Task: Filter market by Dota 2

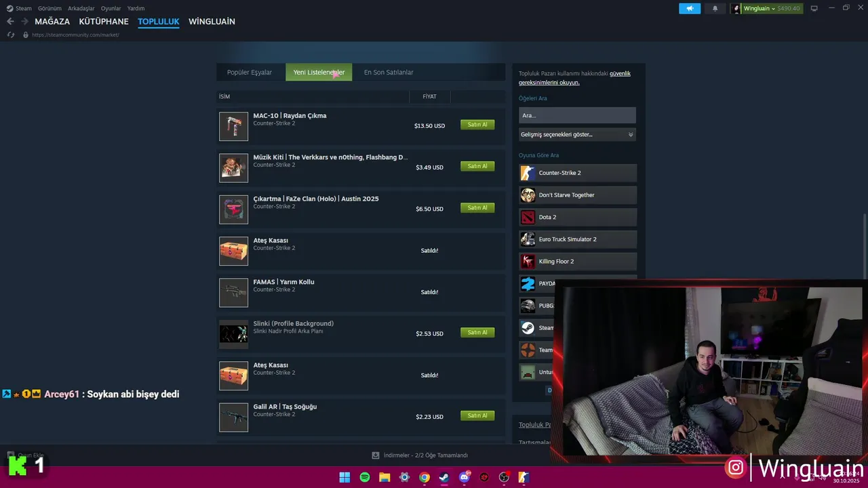Action: coord(578,217)
